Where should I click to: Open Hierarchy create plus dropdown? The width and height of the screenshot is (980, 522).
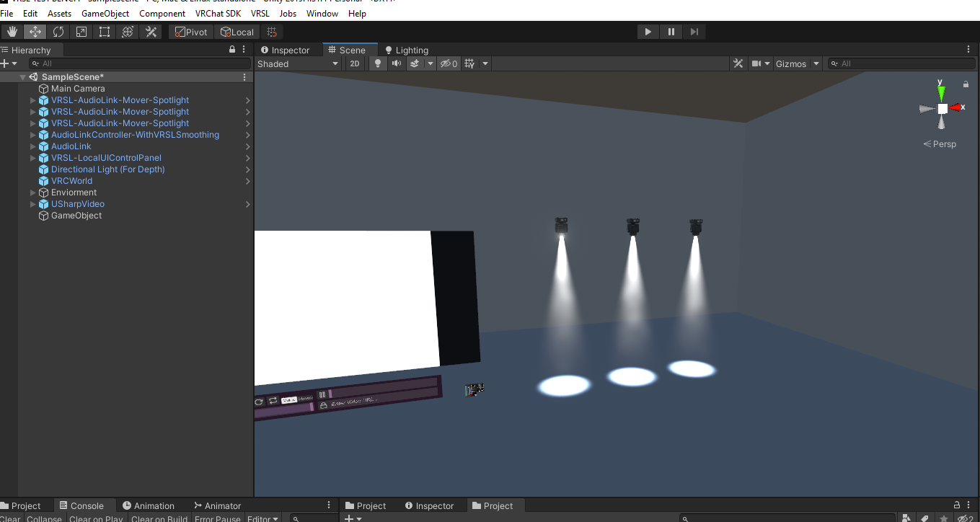(x=9, y=63)
